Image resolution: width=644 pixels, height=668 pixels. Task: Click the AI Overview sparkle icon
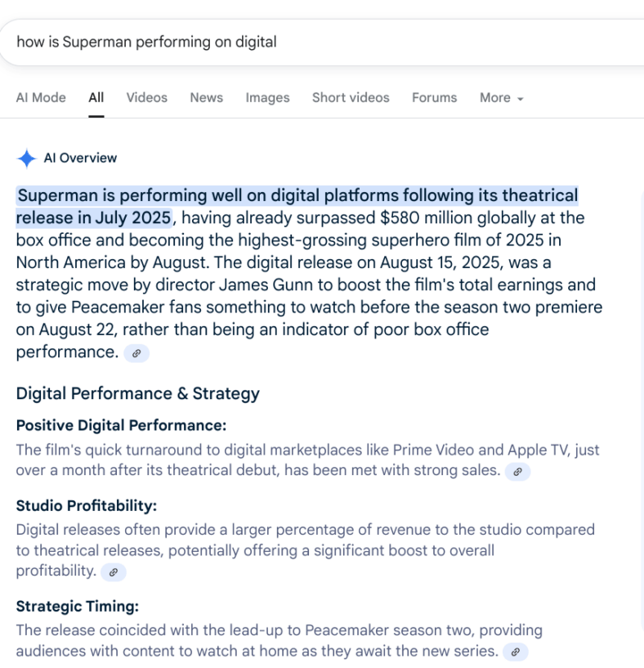26,159
